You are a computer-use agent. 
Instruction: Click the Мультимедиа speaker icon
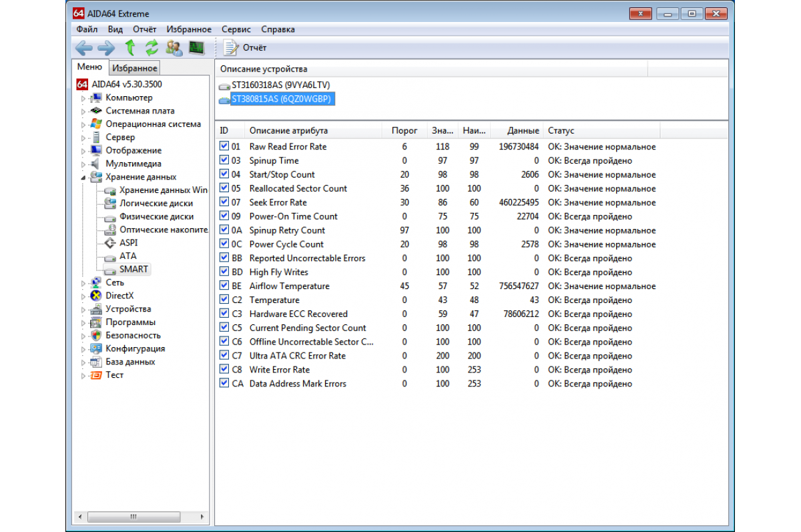97,164
